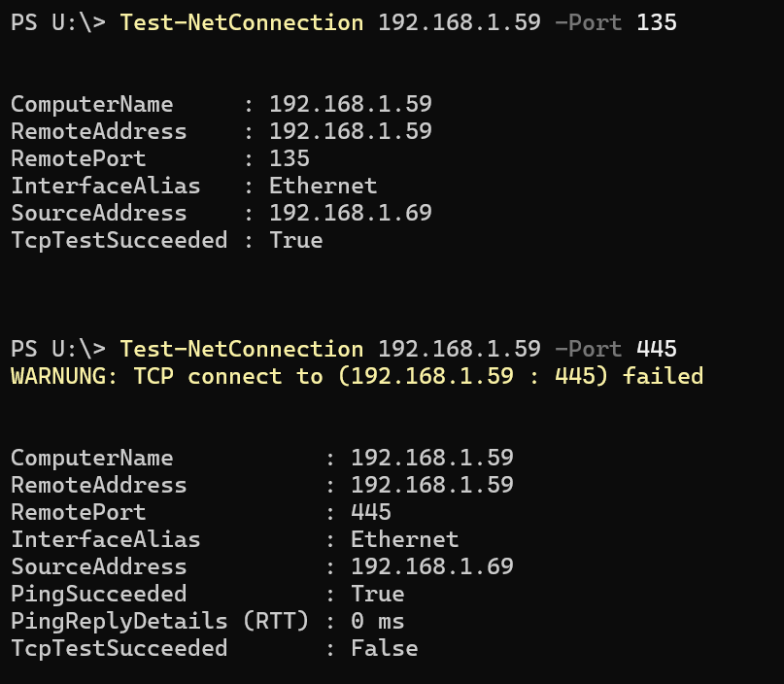Click port number 445 in second command
This screenshot has height=684, width=784.
pos(657,349)
